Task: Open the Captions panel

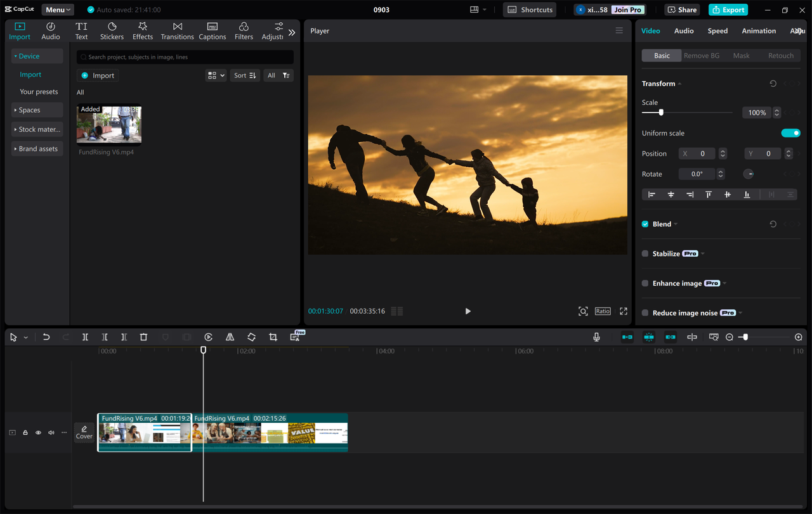Action: (x=212, y=30)
